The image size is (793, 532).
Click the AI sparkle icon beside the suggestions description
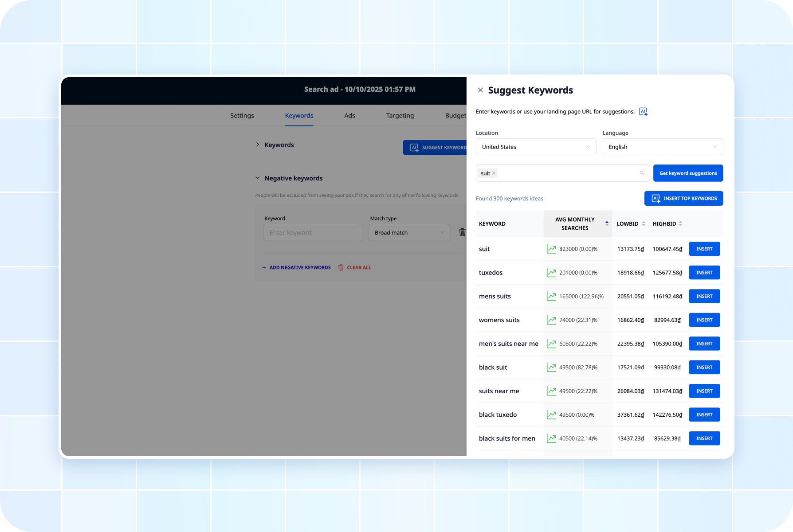(643, 112)
